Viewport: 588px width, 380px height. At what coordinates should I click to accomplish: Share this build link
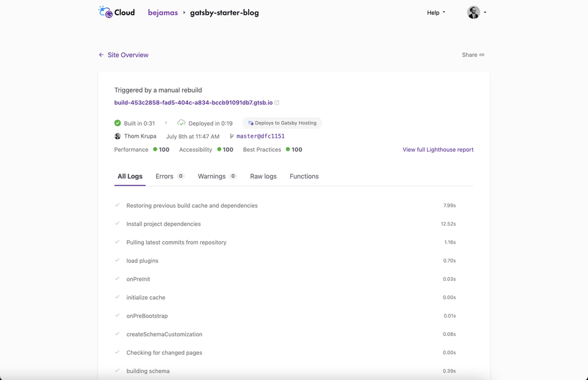tap(473, 55)
